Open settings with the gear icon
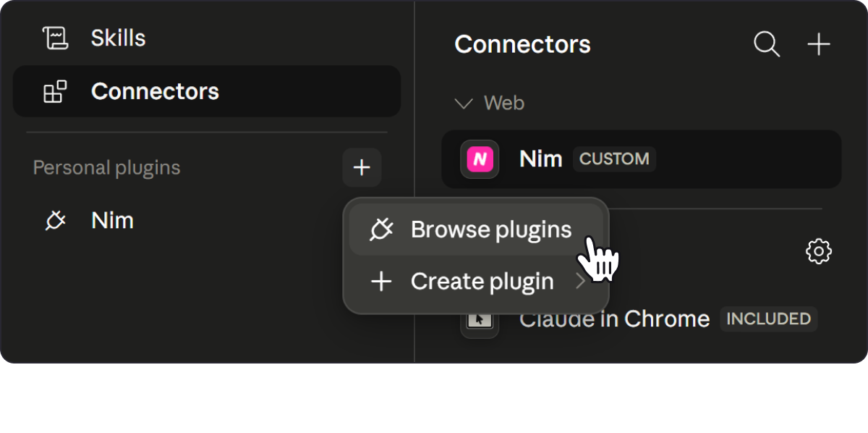The image size is (868, 433). tap(819, 251)
